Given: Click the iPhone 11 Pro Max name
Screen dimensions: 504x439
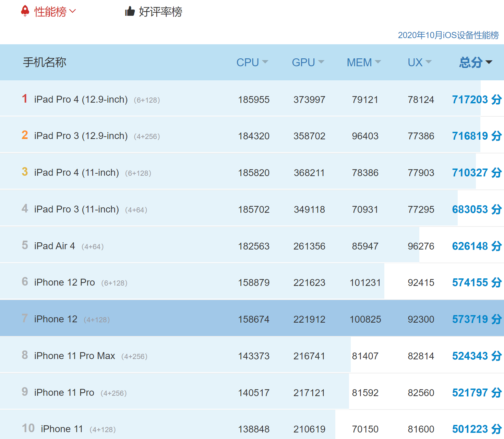Looking at the screenshot, I should pyautogui.click(x=74, y=356).
